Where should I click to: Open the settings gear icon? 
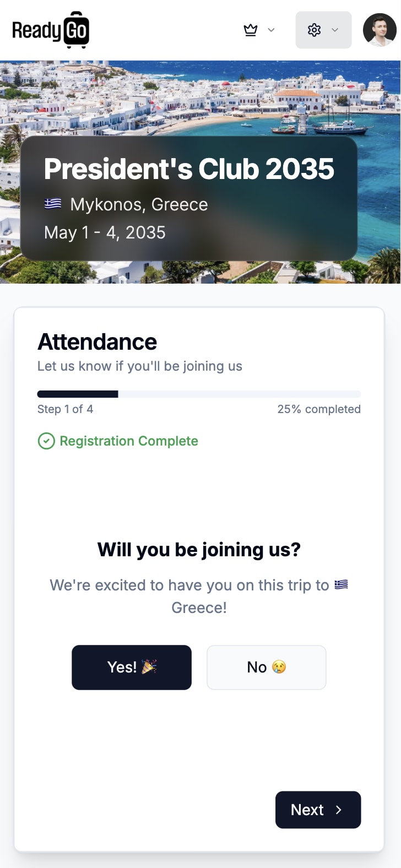click(x=314, y=30)
